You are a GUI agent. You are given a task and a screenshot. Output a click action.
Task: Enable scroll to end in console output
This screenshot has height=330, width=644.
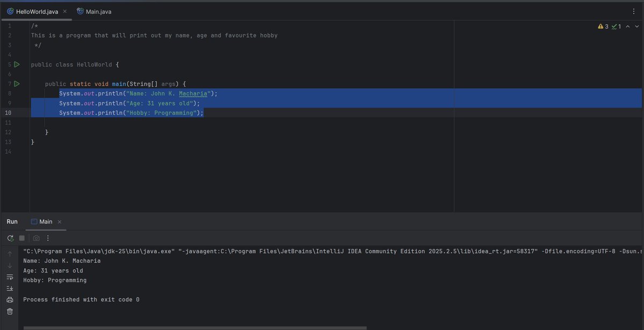(10, 288)
